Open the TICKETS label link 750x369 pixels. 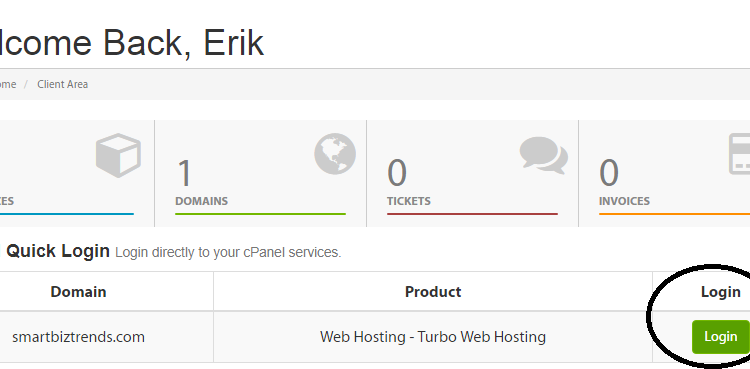point(409,201)
